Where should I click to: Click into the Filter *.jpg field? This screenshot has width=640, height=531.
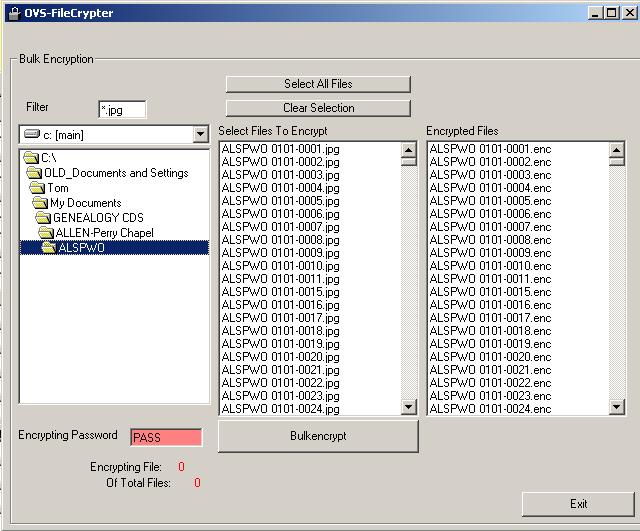point(122,109)
